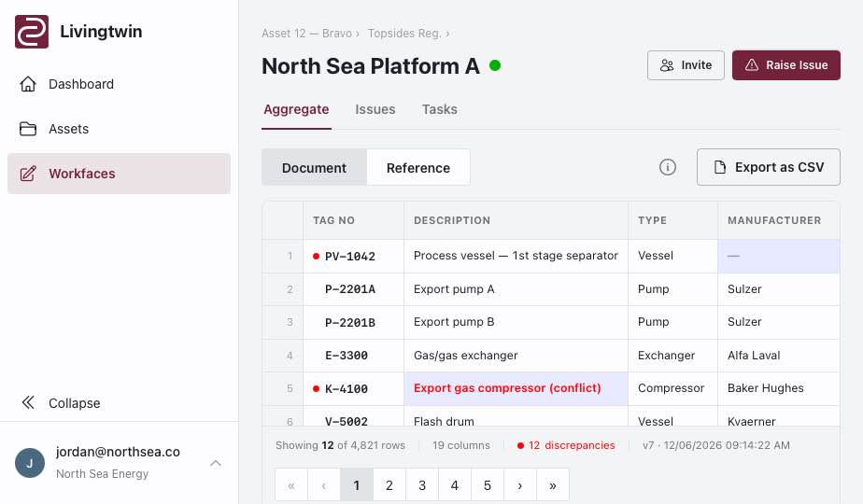Click the v7 version timestamp text
This screenshot has width=863, height=504.
[716, 445]
